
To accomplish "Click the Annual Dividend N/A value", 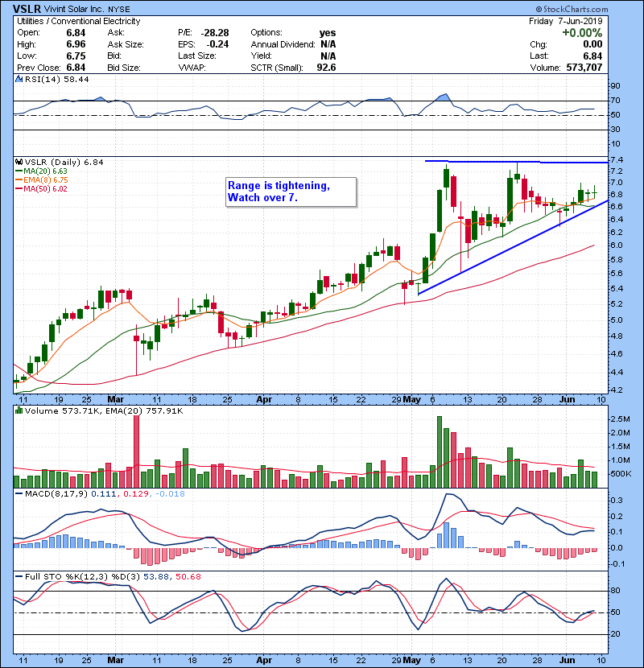I will pos(328,44).
